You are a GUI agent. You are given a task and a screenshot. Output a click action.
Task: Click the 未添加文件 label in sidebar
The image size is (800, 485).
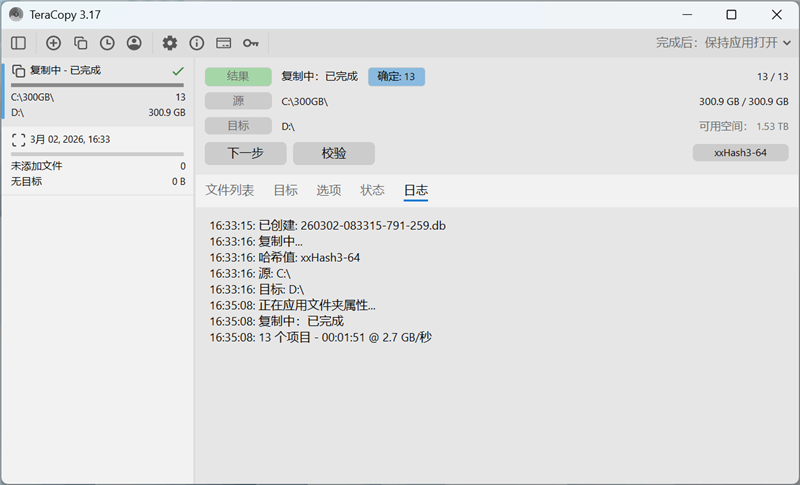[x=37, y=166]
